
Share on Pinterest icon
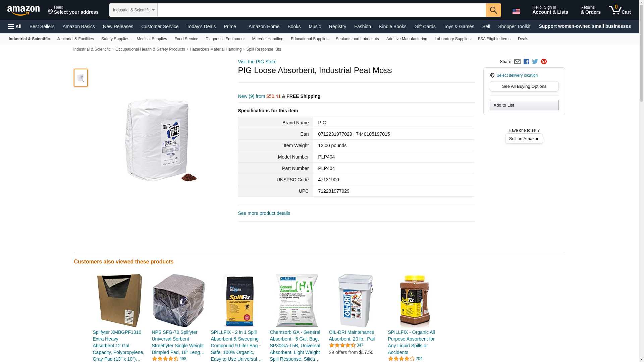click(x=544, y=62)
